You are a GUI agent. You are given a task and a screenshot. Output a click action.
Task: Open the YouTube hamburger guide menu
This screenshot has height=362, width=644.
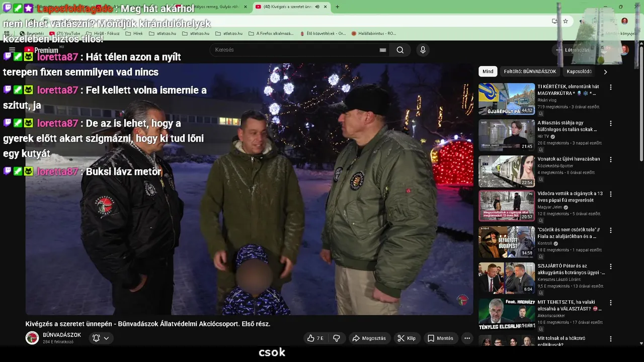click(12, 50)
